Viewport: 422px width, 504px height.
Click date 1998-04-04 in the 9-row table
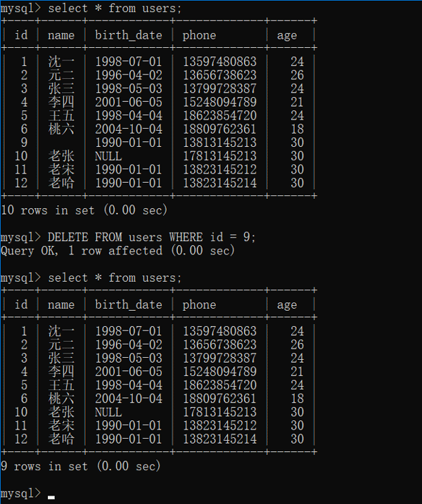tap(129, 385)
